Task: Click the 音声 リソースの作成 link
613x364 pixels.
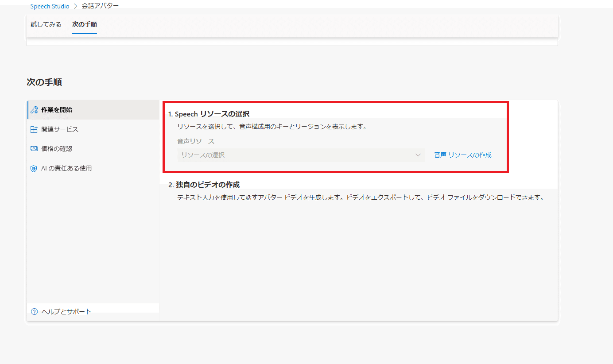Action: (x=463, y=155)
